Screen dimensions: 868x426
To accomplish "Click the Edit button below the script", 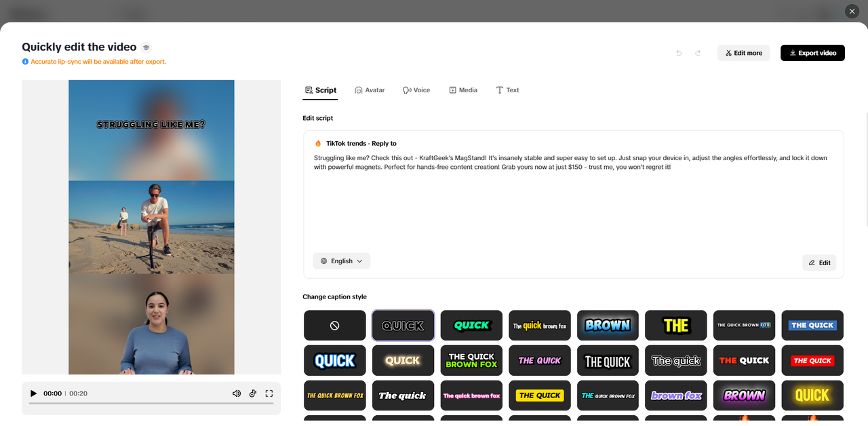I will coord(819,263).
